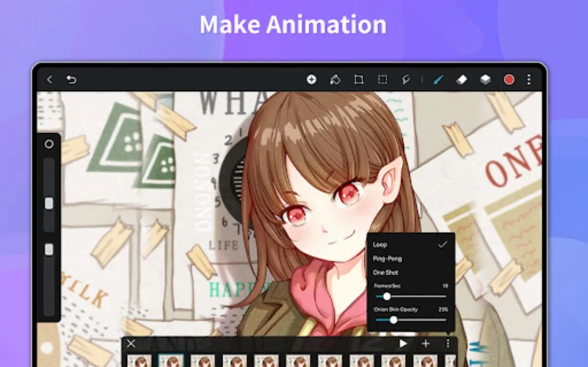Go back using the left chevron
This screenshot has height=367, width=588.
pyautogui.click(x=50, y=79)
